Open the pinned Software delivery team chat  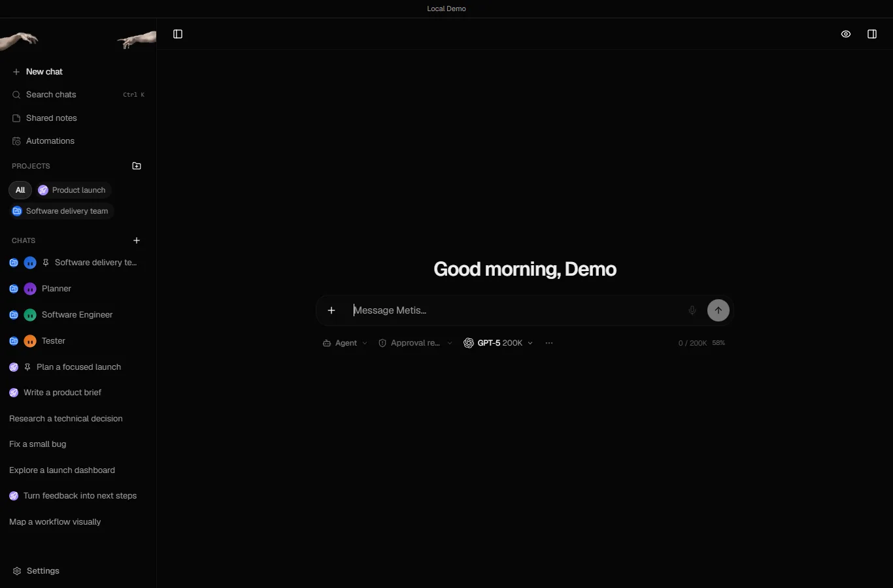(78, 263)
